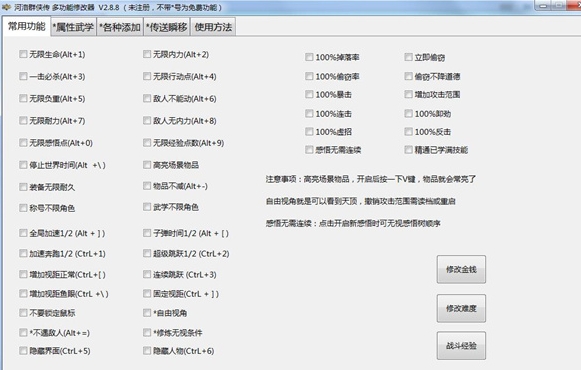Image resolution: width=581 pixels, height=370 pixels.
Task: Click the 自由视角就是可以看到天顶 note line
Action: coord(360,201)
